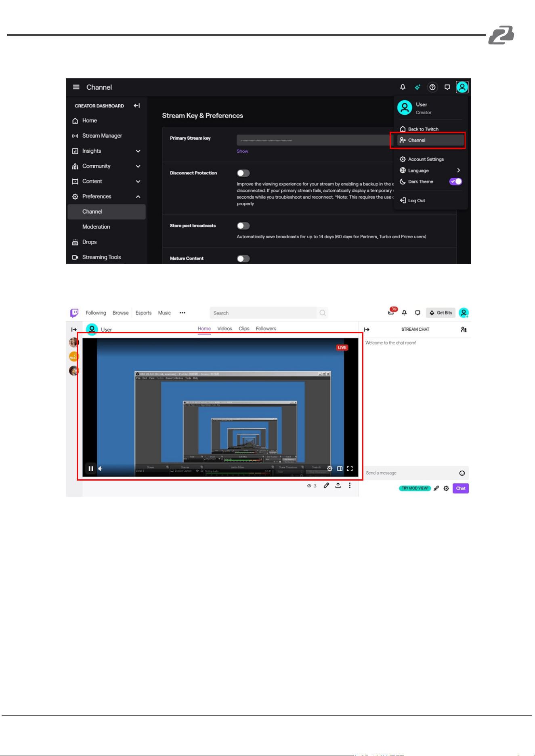The image size is (535, 756).
Task: Open notifications bell on Twitch channel page
Action: click(404, 313)
